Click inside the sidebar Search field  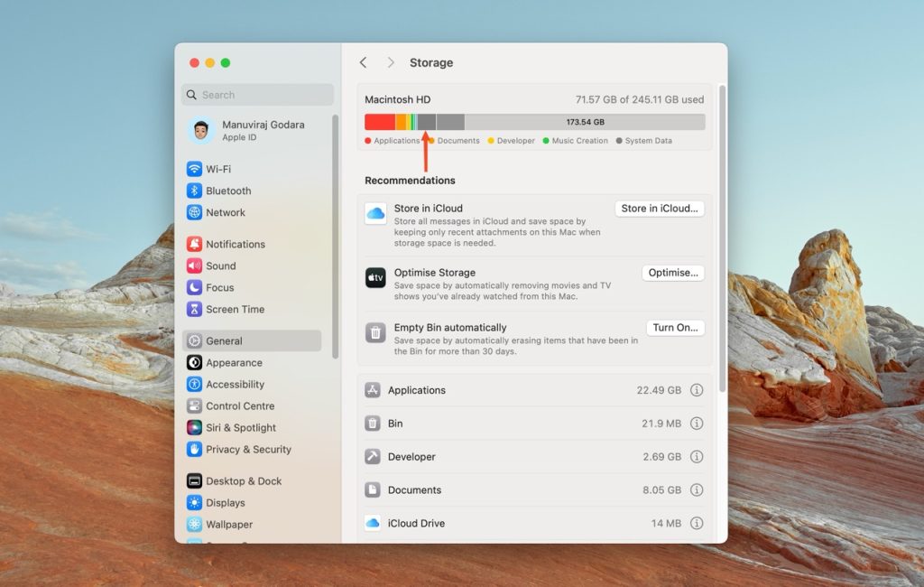click(x=257, y=94)
